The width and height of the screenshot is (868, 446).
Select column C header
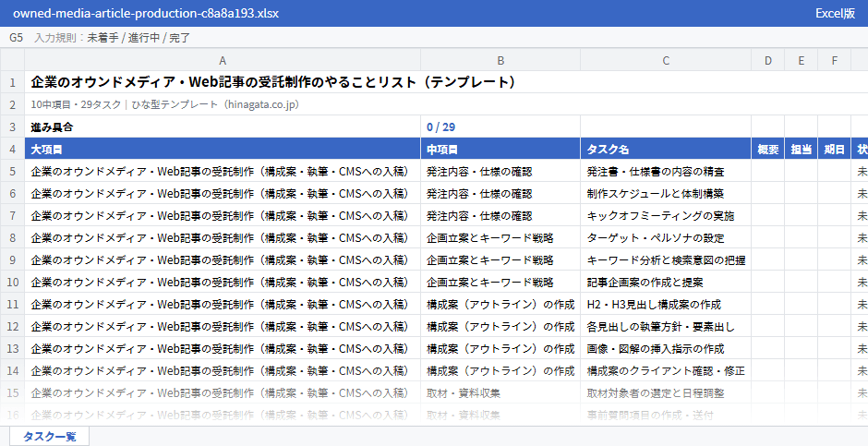[666, 60]
